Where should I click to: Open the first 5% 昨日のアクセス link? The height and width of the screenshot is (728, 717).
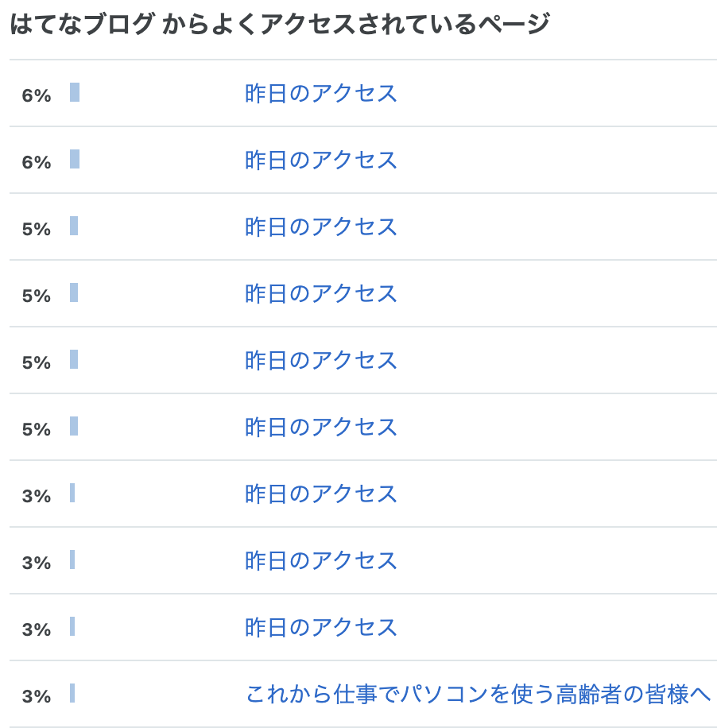321,227
